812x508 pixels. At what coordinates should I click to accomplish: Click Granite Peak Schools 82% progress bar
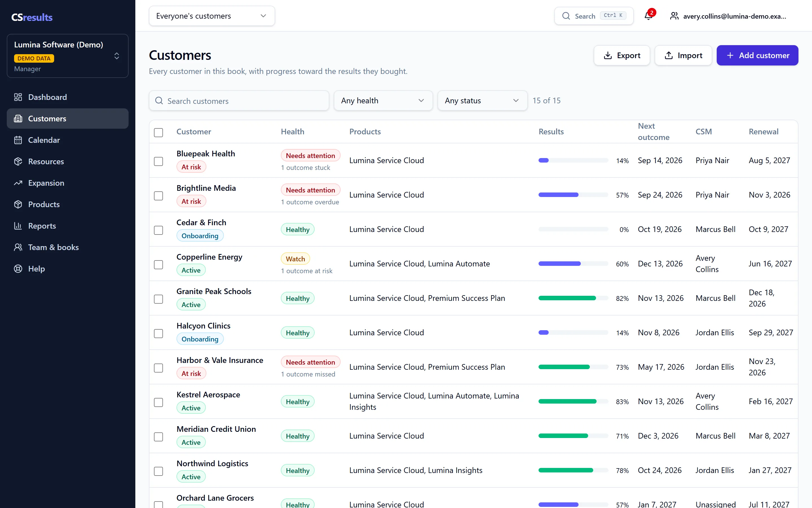(573, 298)
